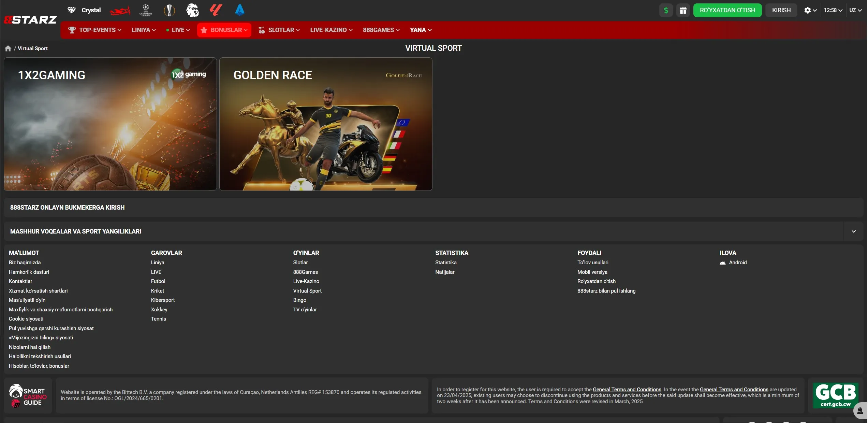This screenshot has width=868, height=423.
Task: Open the LINIYA menu in the navigation bar
Action: click(x=144, y=30)
